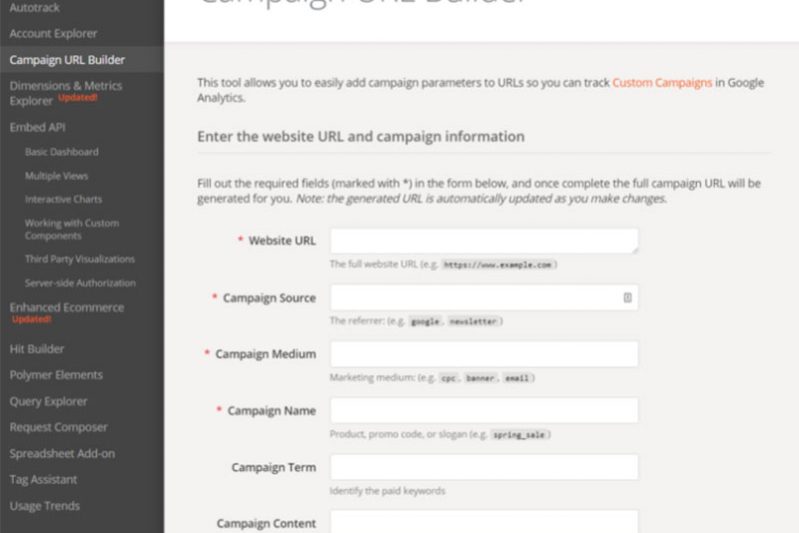Open Basic Dashboard under Embed API
Image resolution: width=799 pixels, height=533 pixels.
pyautogui.click(x=62, y=152)
